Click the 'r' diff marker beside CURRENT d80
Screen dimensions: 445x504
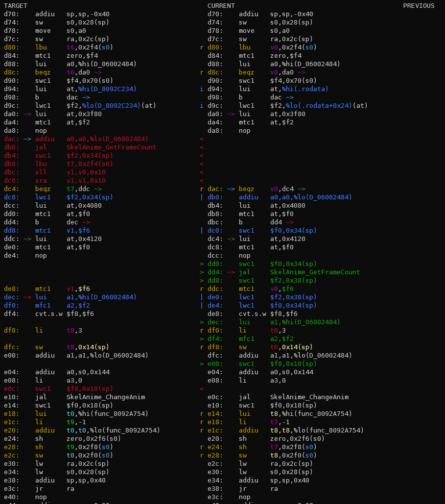(202, 48)
